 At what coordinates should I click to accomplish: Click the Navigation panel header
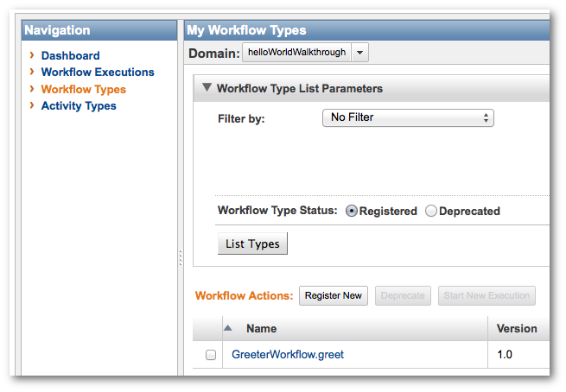click(99, 30)
